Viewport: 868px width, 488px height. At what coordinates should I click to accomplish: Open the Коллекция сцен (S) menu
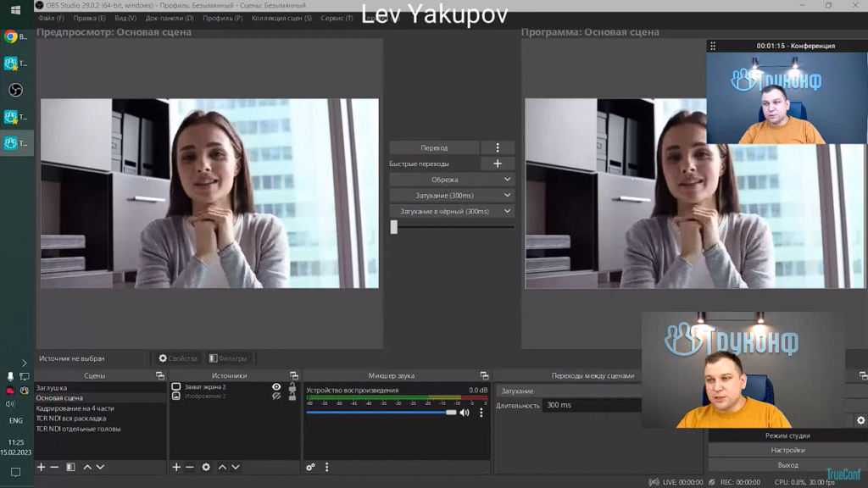point(281,19)
